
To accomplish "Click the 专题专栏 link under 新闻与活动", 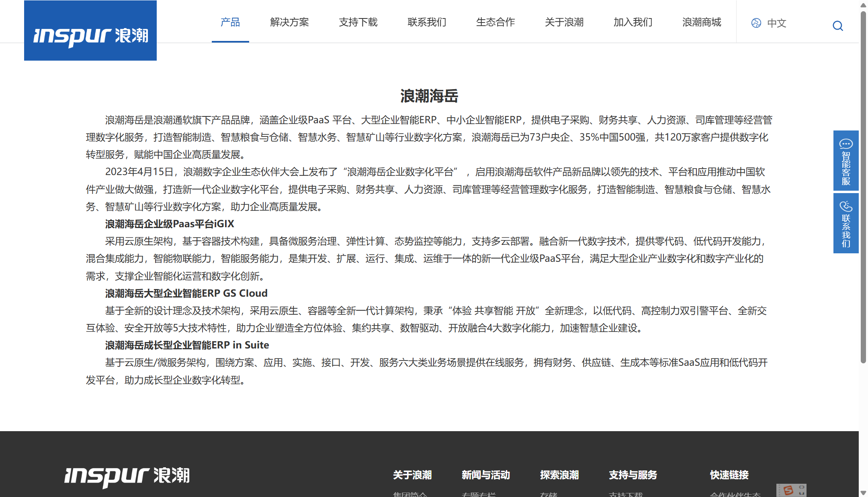I will (478, 495).
